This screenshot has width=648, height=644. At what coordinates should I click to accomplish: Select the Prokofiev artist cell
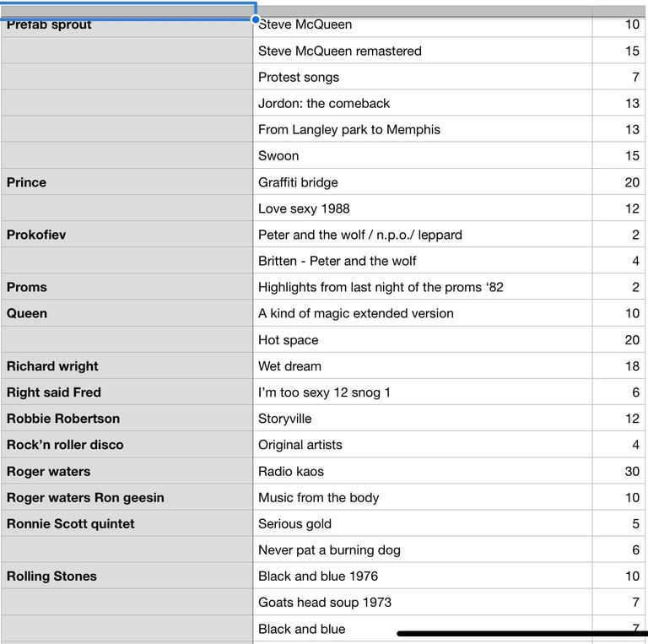[x=127, y=235]
